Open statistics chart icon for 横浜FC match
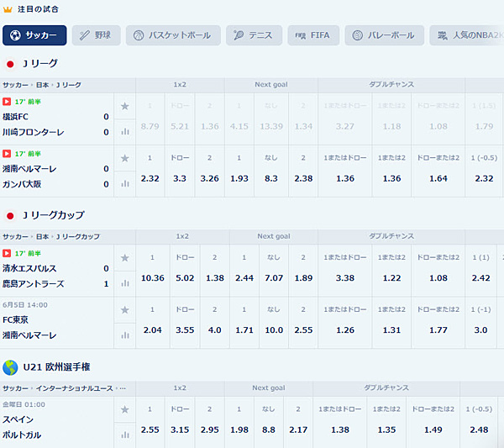Screen dimensions: 504x448 pyautogui.click(x=125, y=131)
